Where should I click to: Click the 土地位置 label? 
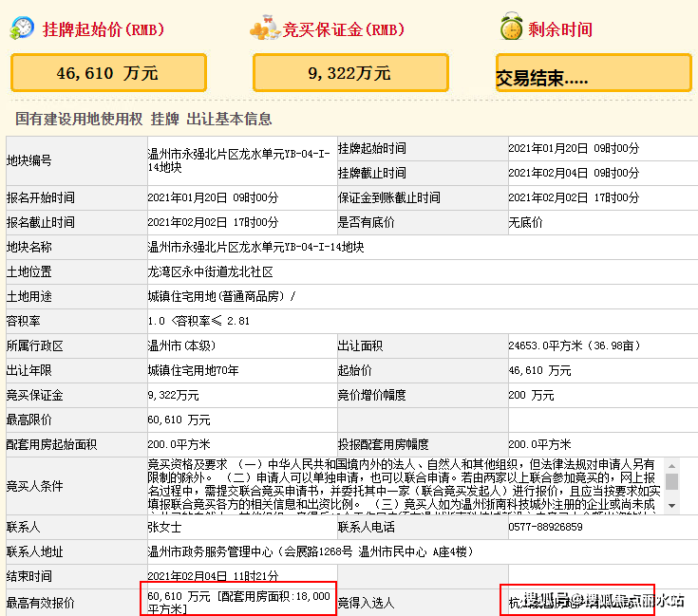click(28, 271)
